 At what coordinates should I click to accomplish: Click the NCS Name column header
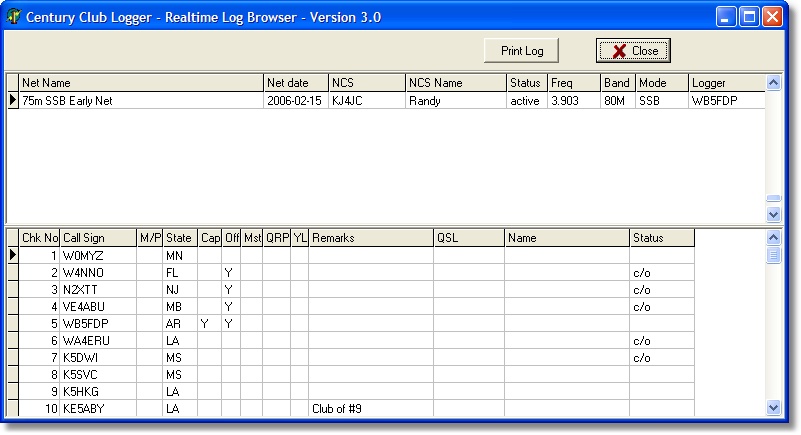pos(455,83)
